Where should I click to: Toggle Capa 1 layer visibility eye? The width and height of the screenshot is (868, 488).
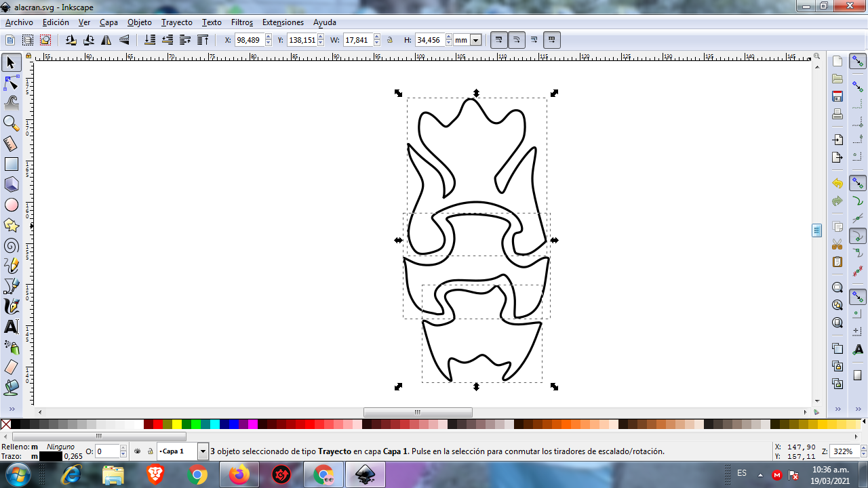click(138, 451)
